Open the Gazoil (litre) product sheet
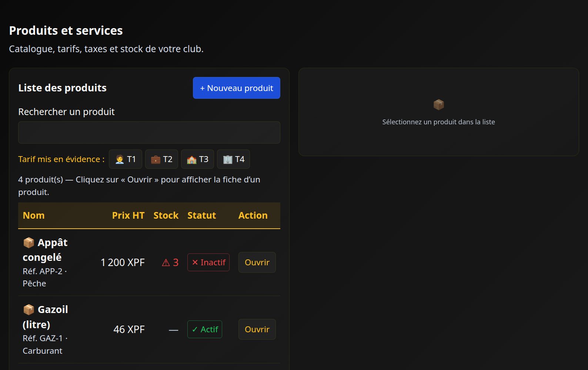This screenshot has height=370, width=588. (257, 329)
